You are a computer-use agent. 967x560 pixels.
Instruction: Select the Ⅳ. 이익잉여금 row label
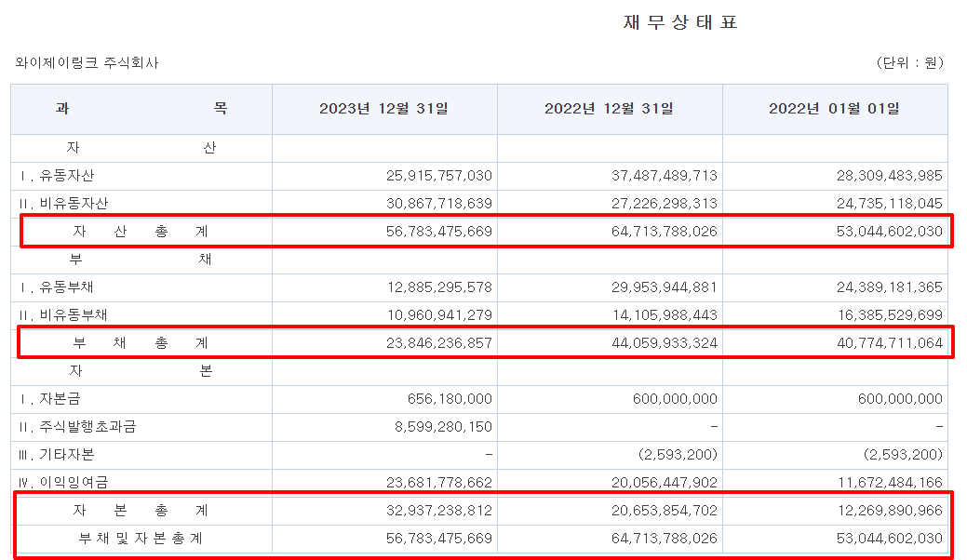point(63,483)
